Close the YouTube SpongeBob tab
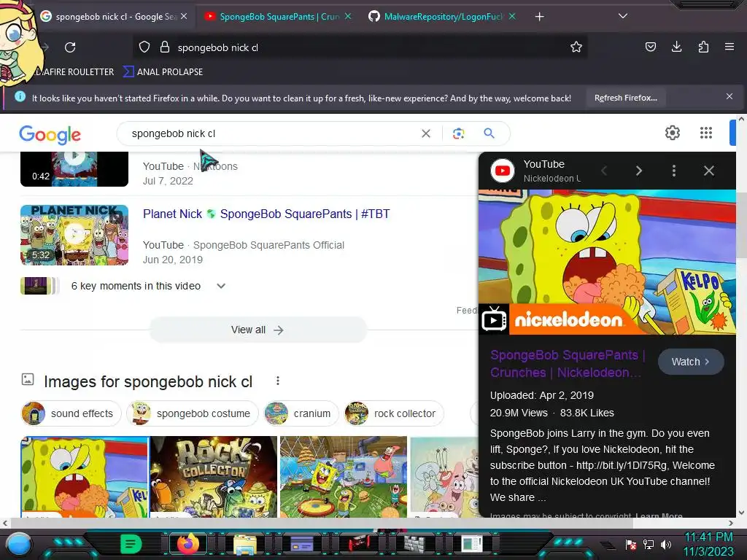Viewport: 747px width, 560px height. click(348, 16)
